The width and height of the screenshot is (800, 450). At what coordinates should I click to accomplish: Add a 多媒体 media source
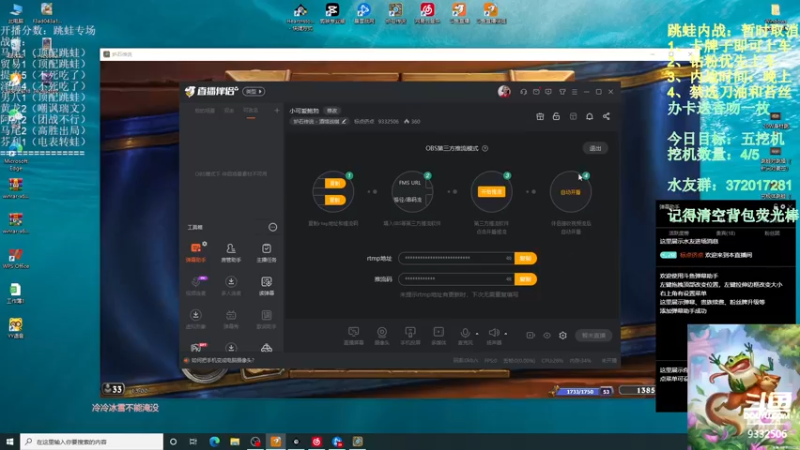(438, 336)
